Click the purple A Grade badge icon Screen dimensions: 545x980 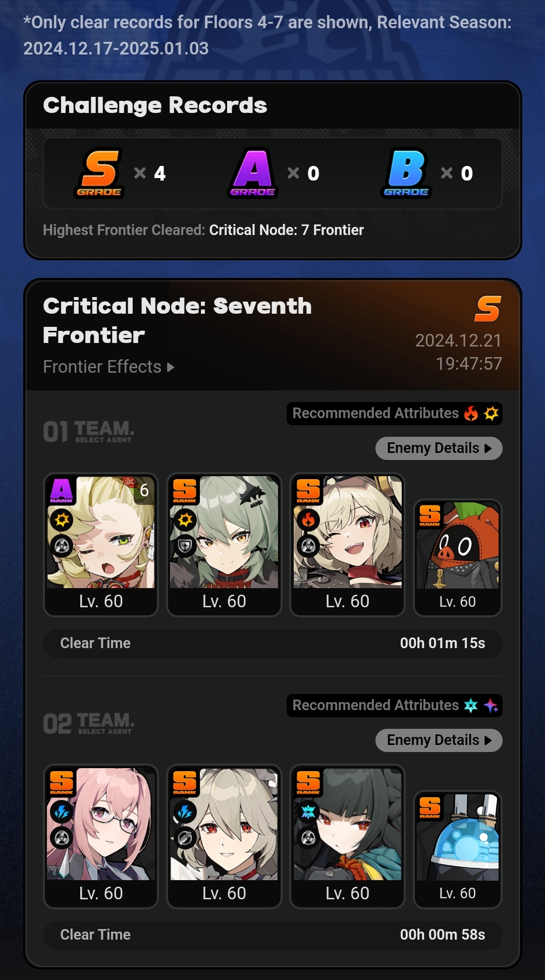tap(253, 173)
